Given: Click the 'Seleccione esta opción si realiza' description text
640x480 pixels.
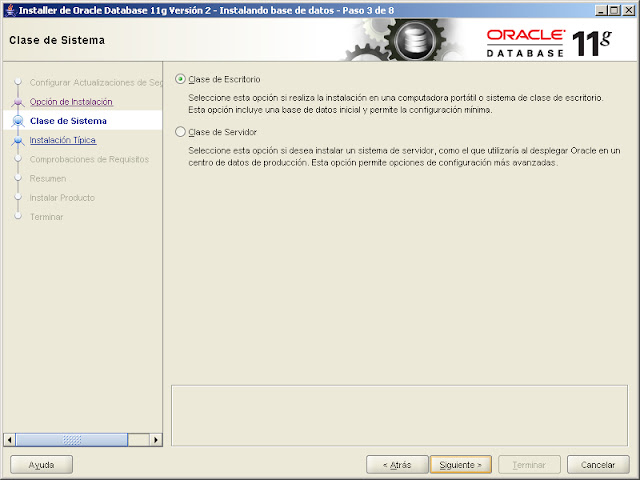Looking at the screenshot, I should pos(396,104).
